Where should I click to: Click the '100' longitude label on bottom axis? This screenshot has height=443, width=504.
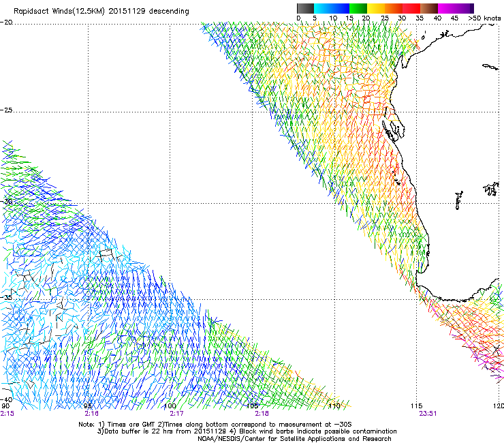click(170, 406)
